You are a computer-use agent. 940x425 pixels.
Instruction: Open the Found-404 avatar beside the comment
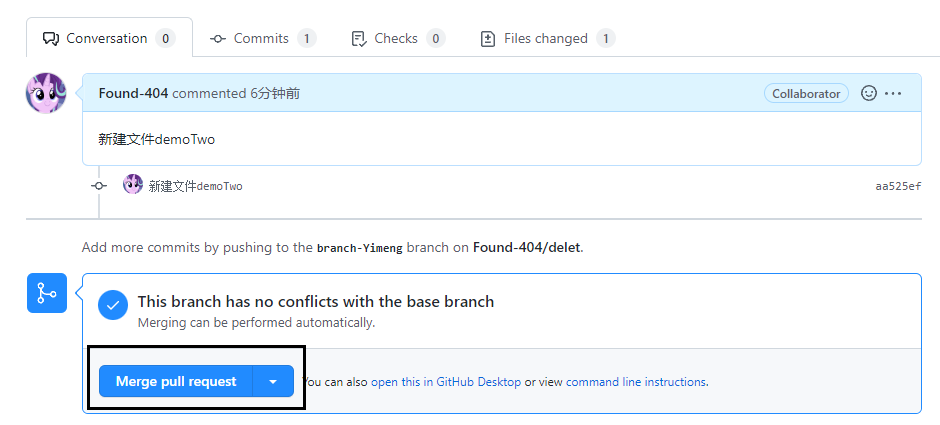(46, 93)
